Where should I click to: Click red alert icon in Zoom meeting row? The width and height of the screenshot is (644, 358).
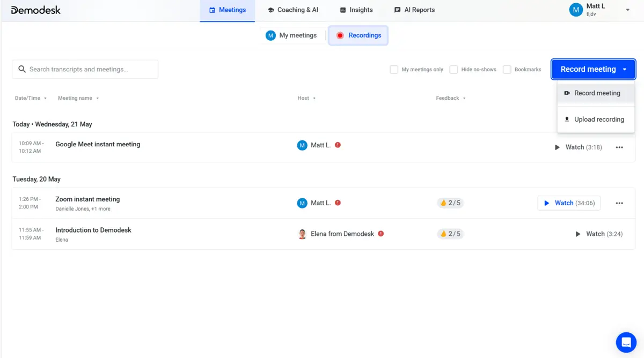coord(338,203)
